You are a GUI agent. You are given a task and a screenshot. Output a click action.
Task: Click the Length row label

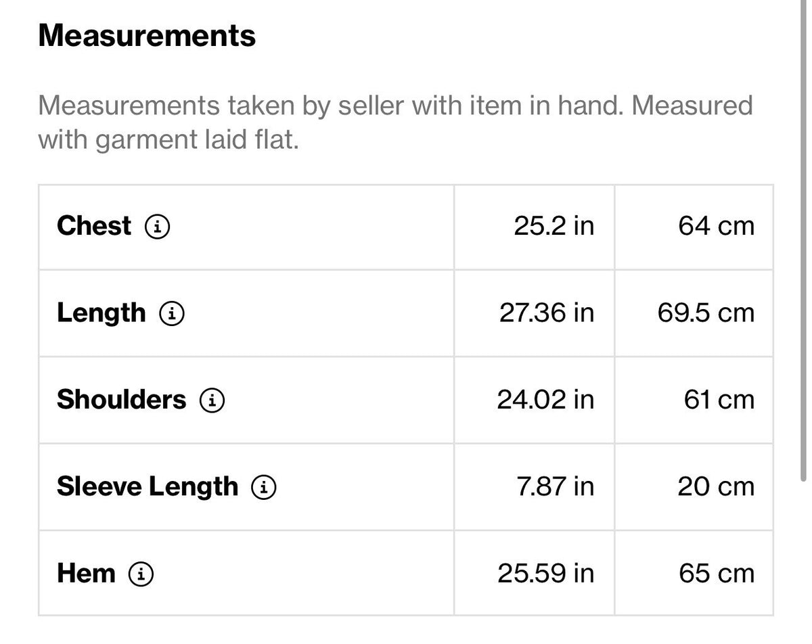tap(101, 313)
